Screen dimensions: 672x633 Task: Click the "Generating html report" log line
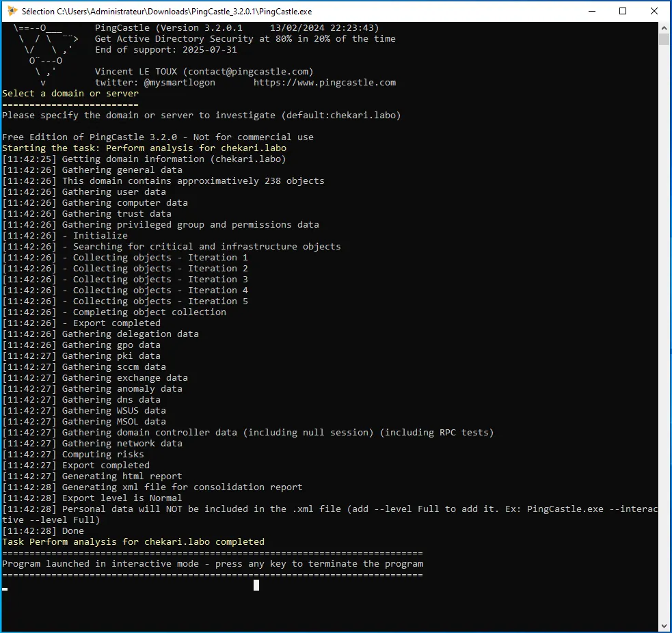tap(122, 476)
